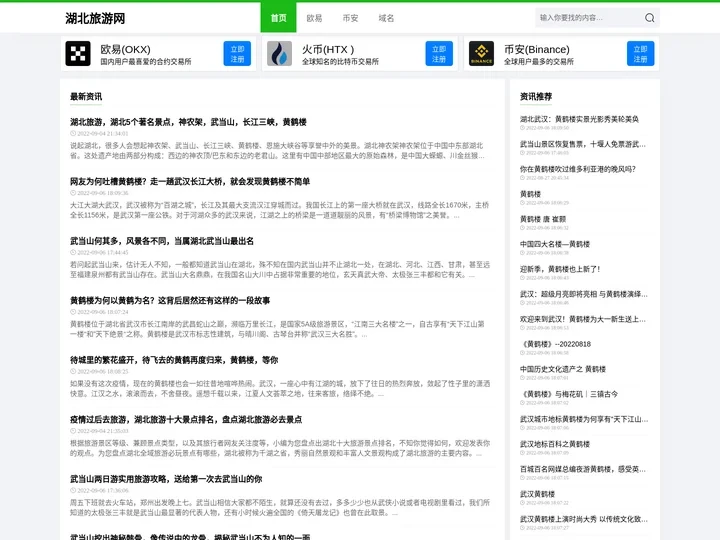Viewport: 720px width, 540px height.
Task: Click excerpt beginning 若问起武当山来
Action: [x=280, y=270]
